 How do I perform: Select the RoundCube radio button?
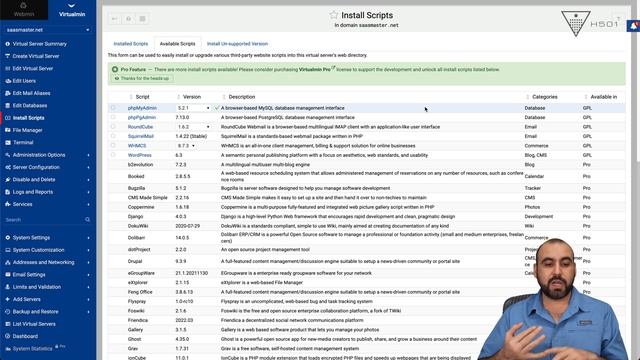[x=113, y=127]
